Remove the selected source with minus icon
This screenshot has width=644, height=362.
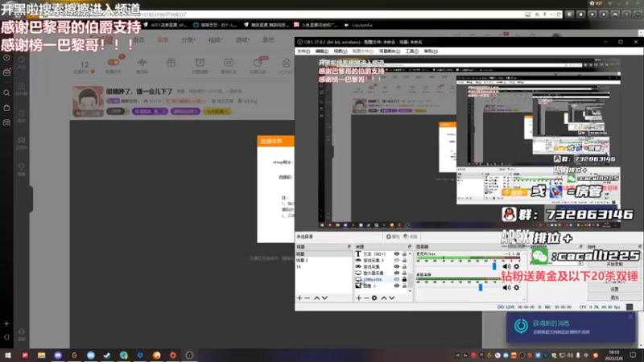(x=366, y=298)
